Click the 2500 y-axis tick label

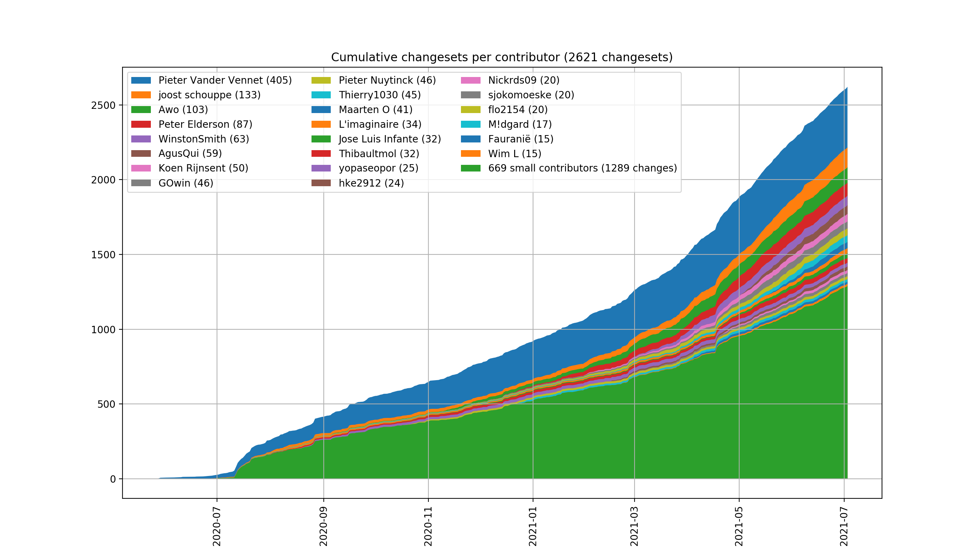(x=103, y=105)
